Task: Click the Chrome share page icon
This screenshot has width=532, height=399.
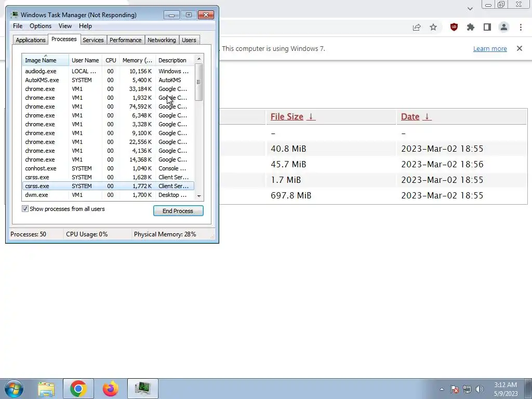Action: [417, 28]
